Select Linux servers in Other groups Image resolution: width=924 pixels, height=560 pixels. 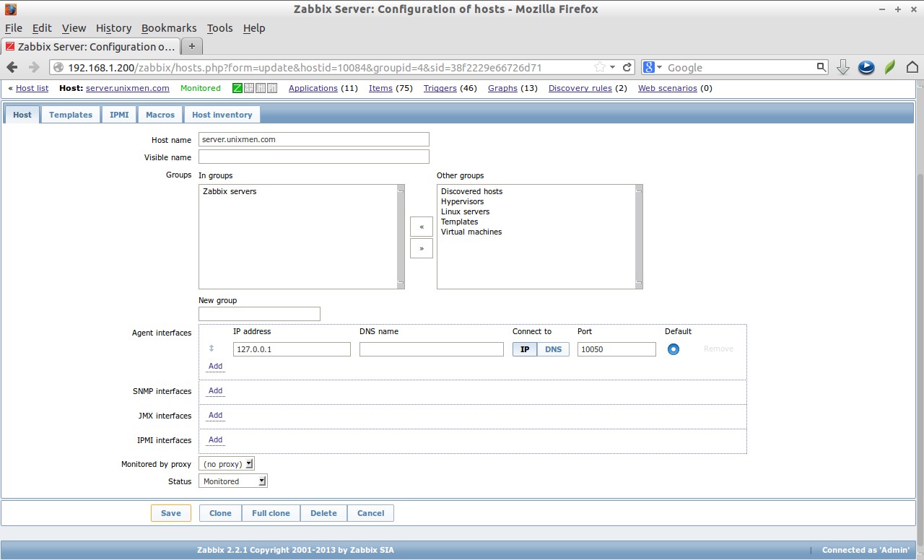(x=466, y=211)
